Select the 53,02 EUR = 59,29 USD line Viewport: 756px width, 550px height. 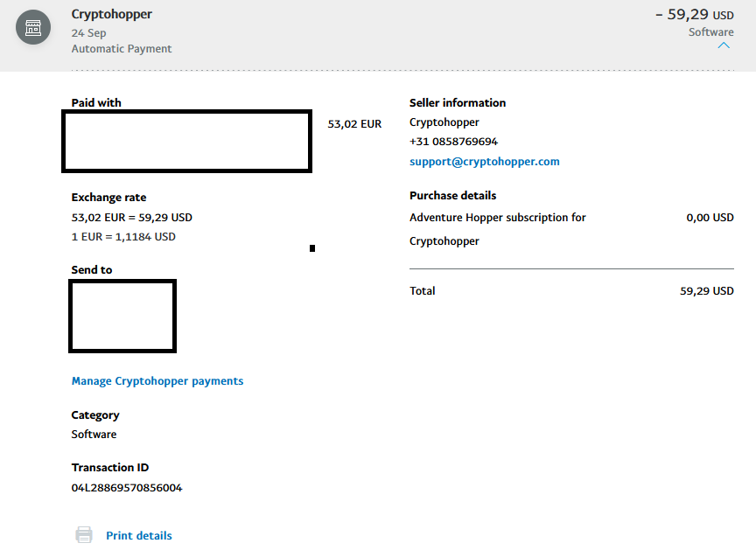click(131, 218)
